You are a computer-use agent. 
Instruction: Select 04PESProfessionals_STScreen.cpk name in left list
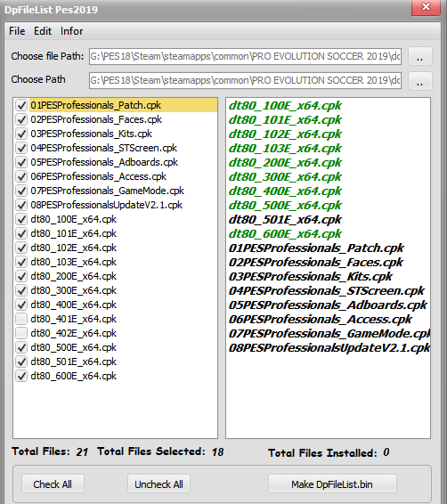[x=104, y=148]
